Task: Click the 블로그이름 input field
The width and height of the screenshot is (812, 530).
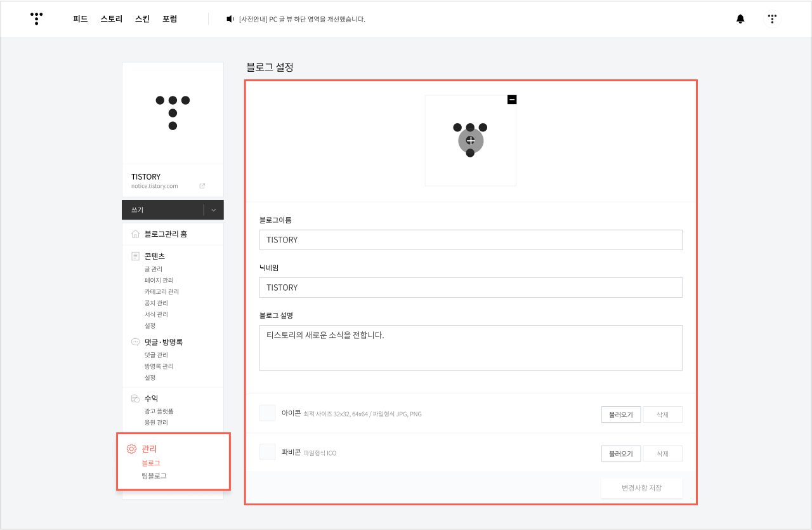Action: coord(471,240)
